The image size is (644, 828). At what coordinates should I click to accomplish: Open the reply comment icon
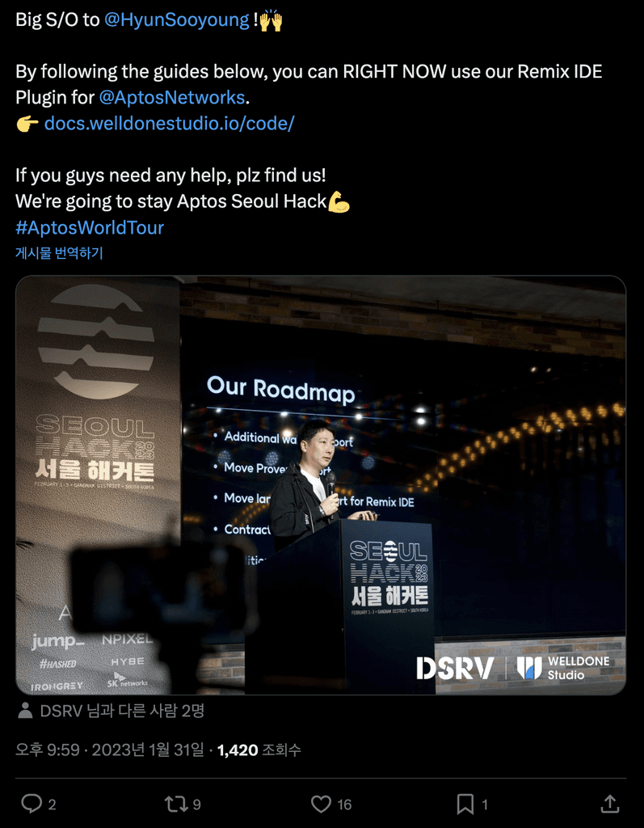(32, 804)
